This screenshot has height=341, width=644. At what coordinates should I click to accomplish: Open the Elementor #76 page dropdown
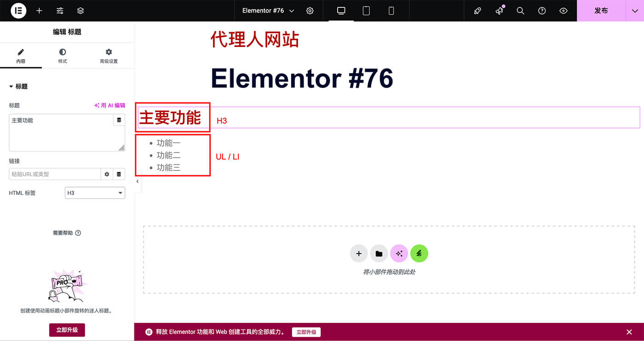click(268, 11)
